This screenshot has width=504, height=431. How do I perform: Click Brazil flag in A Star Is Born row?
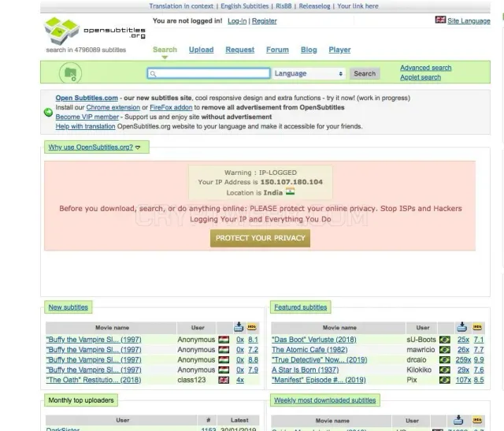coord(445,370)
